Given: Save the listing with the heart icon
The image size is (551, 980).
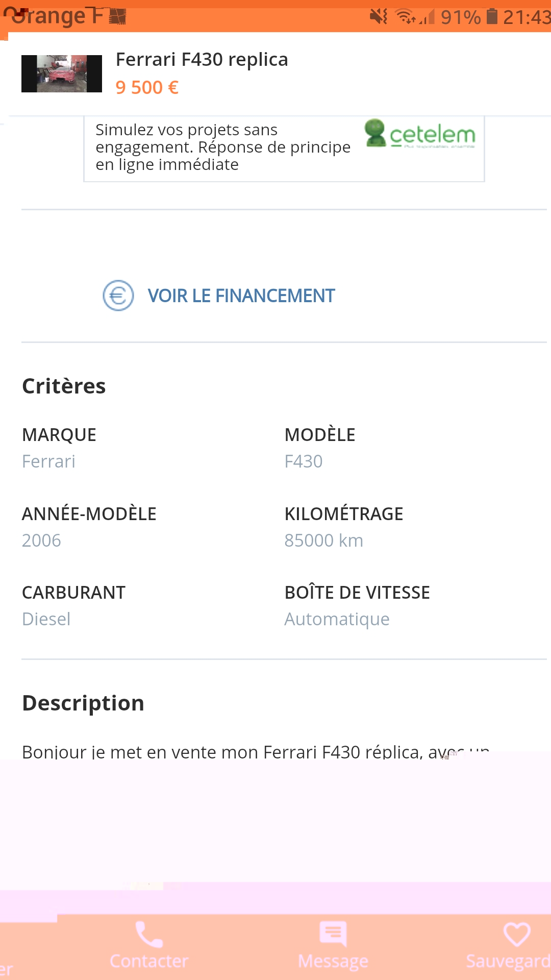Looking at the screenshot, I should [516, 934].
